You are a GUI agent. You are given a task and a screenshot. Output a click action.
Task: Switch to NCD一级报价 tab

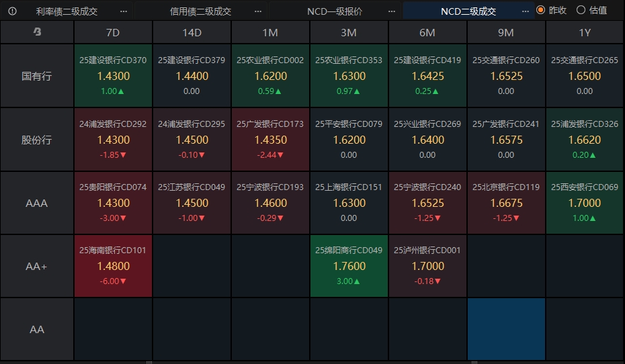(334, 11)
